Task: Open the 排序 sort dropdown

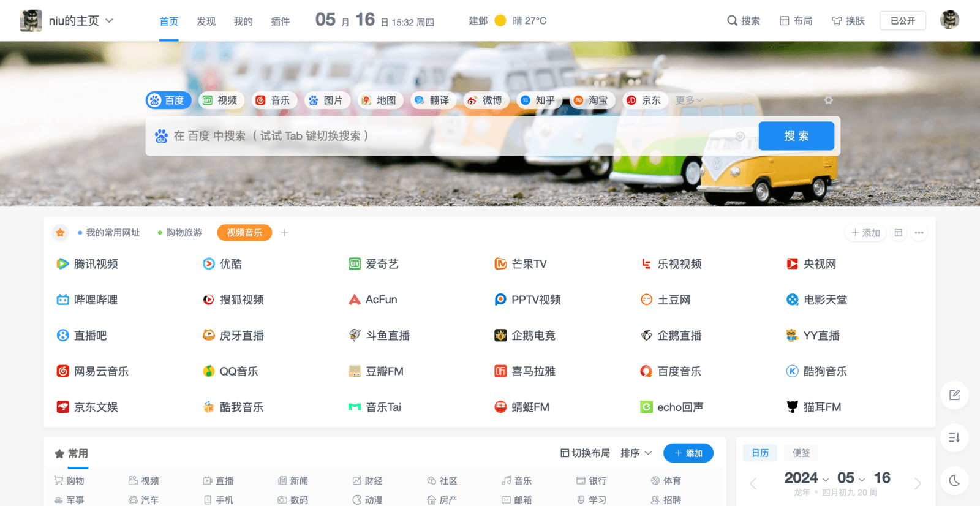Action: pos(636,453)
